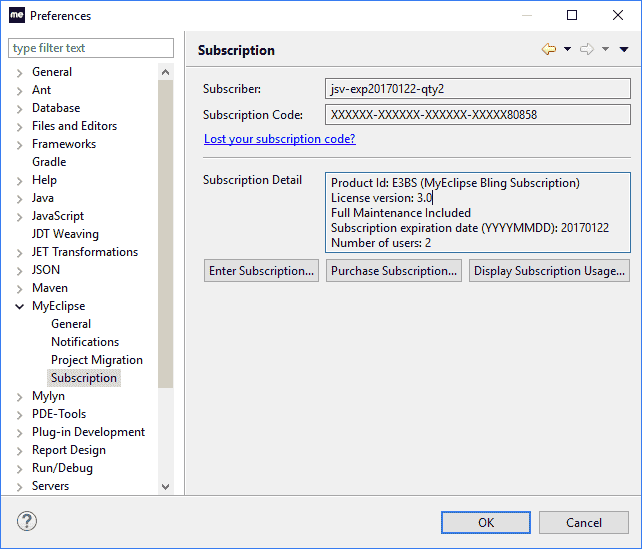Screen dimensions: 642x549
Task: Click the preferences tree scrollbar thumb
Action: click(165, 234)
